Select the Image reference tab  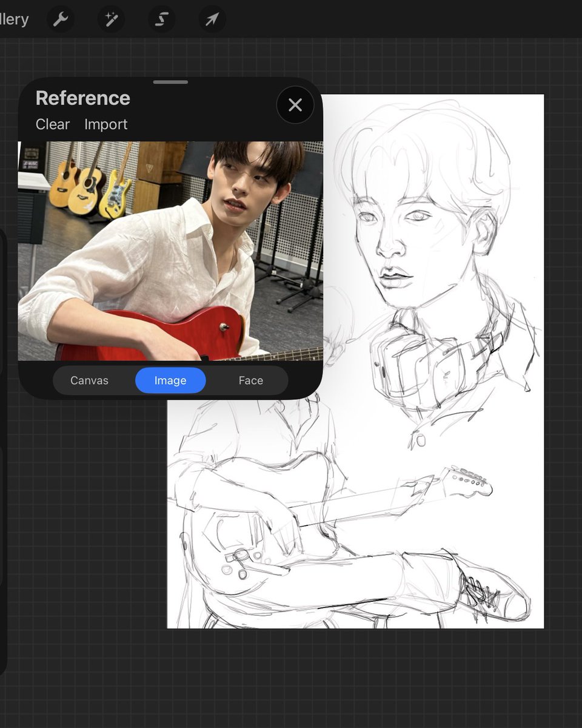(170, 380)
